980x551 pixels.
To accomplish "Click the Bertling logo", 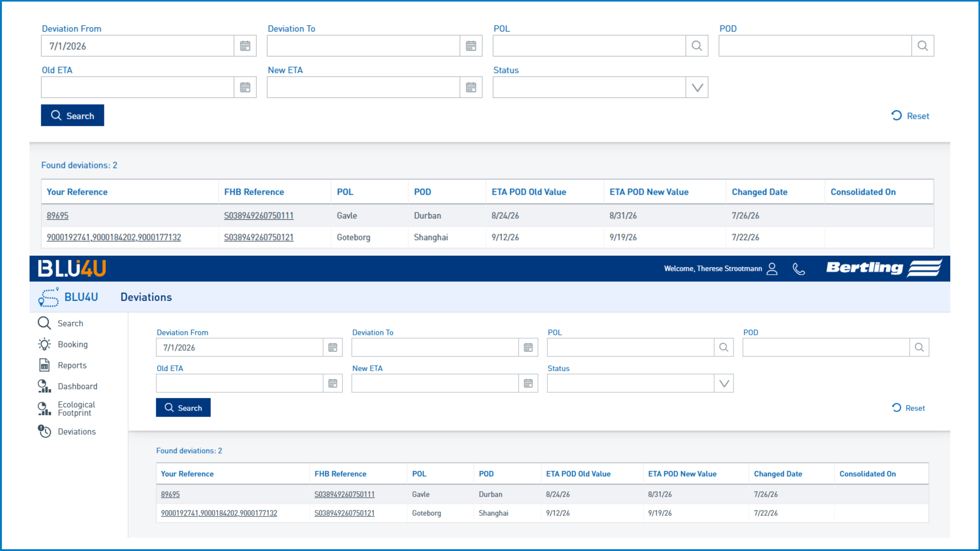I will pos(884,268).
